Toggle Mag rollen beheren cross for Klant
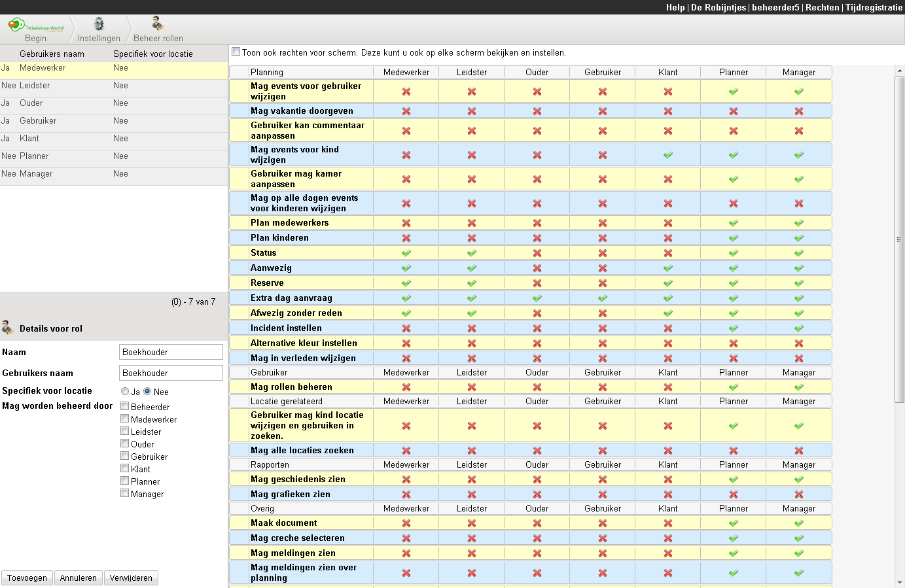 668,387
